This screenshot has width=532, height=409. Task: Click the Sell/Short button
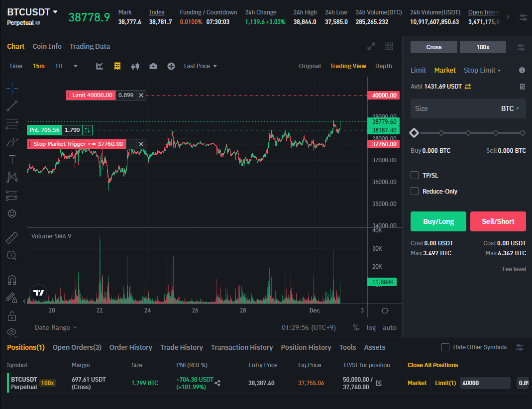pyautogui.click(x=498, y=221)
